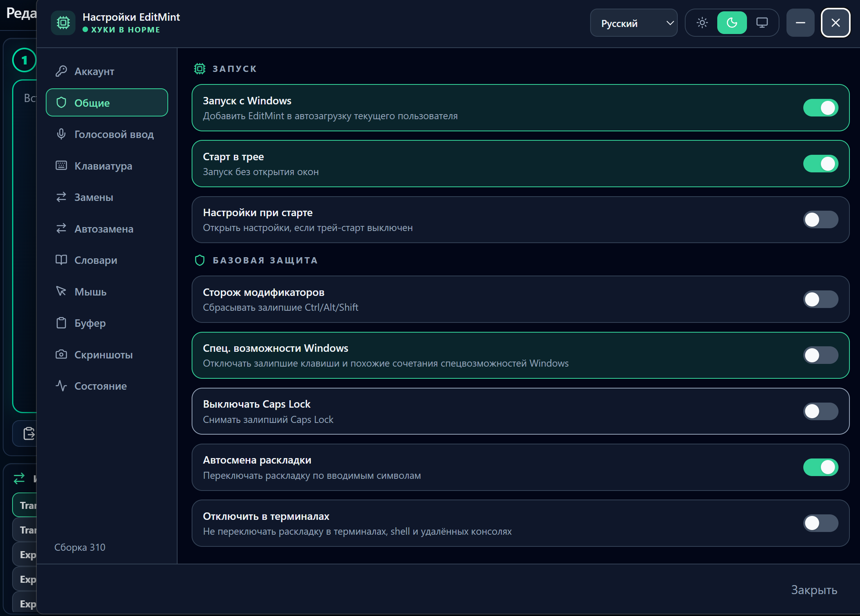Click swap arrows icon in background window
860x616 pixels.
pyautogui.click(x=19, y=478)
